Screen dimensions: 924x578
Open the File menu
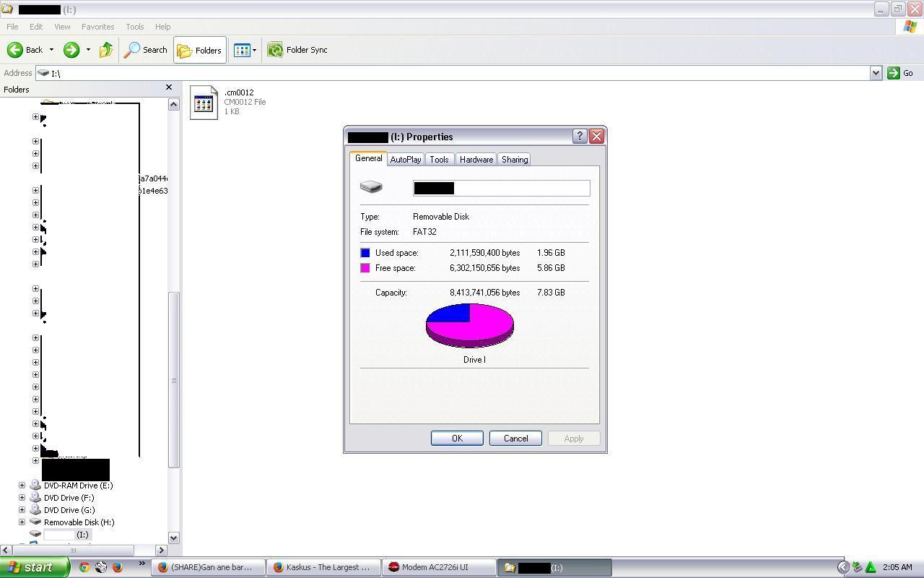12,27
